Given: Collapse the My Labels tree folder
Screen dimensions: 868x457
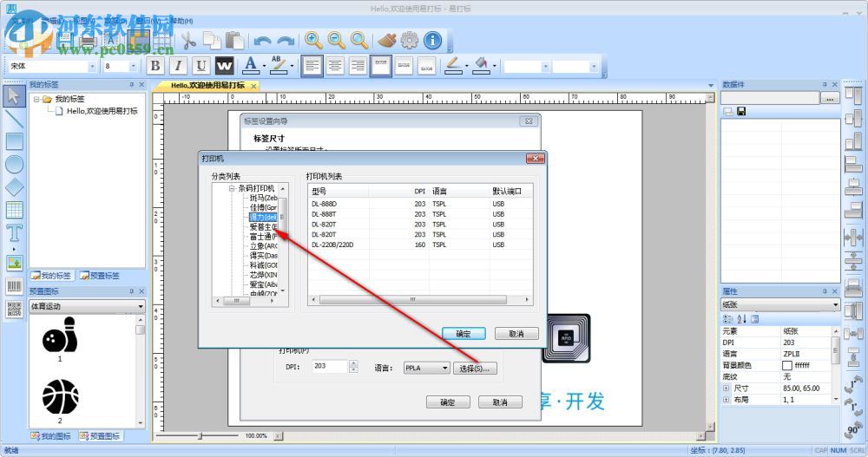Looking at the screenshot, I should click(36, 99).
